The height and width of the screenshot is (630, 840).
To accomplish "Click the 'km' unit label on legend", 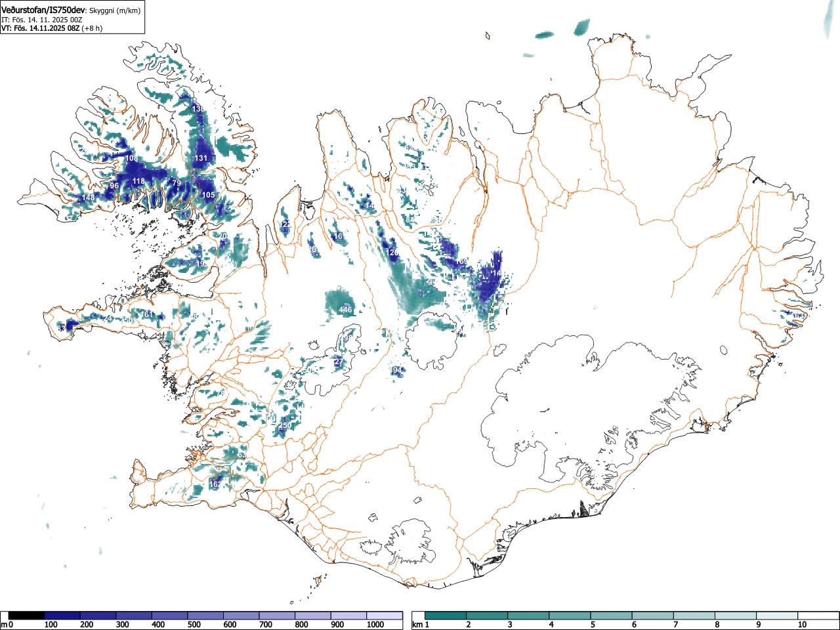I will [x=418, y=624].
